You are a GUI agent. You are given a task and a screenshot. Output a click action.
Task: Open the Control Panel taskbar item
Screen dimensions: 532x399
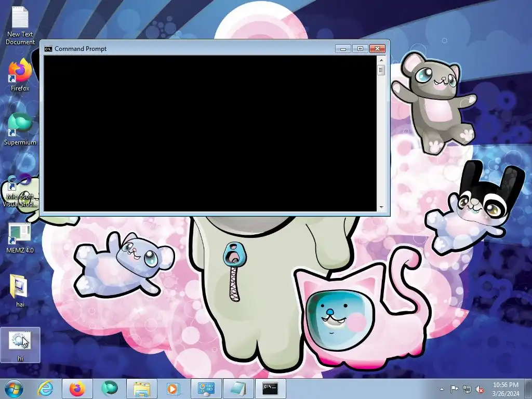click(206, 389)
